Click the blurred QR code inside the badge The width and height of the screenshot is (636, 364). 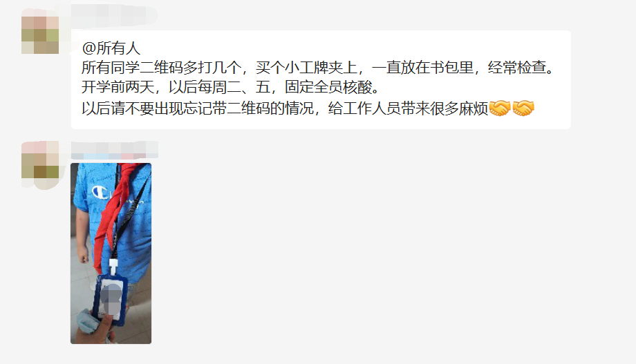(111, 299)
